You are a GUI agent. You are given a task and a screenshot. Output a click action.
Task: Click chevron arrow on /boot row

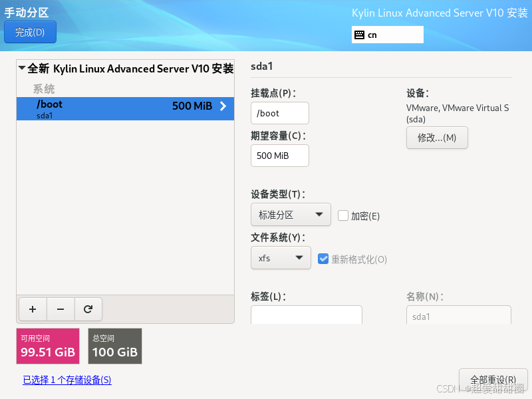coord(223,106)
